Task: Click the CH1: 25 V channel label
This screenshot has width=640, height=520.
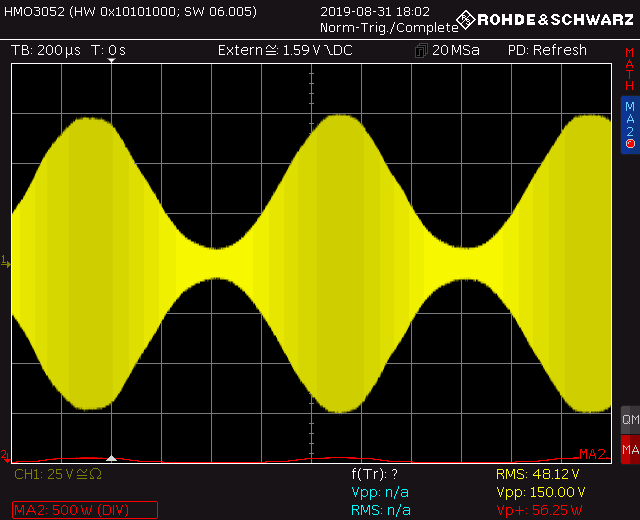Action: click(x=58, y=474)
